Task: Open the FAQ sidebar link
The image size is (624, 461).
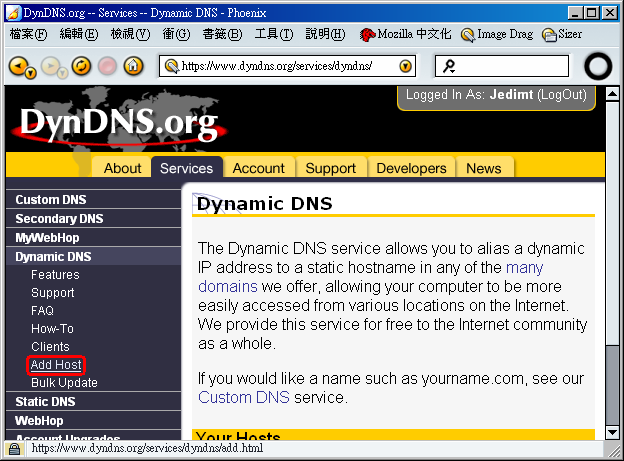Action: (42, 311)
